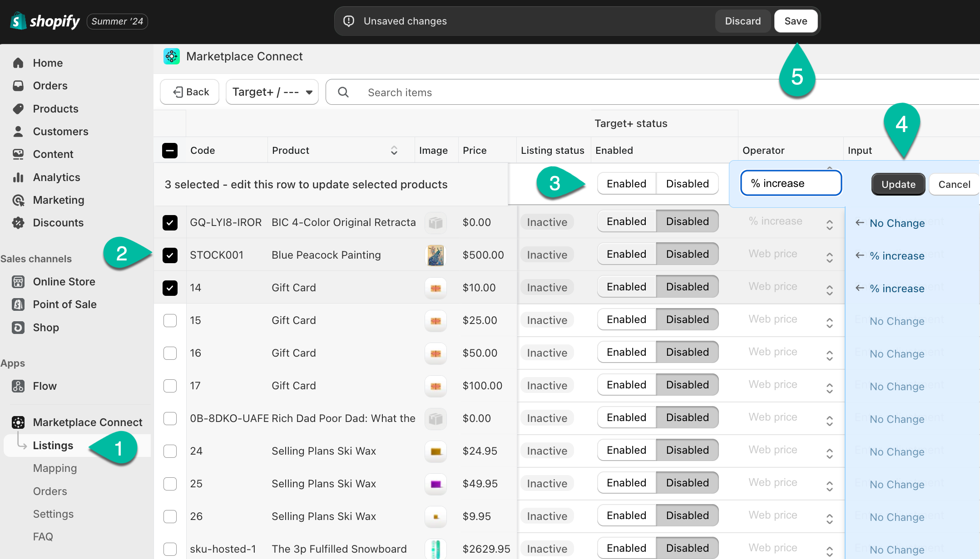Click the Online Store icon
Viewport: 980px width, 559px height.
(x=18, y=282)
